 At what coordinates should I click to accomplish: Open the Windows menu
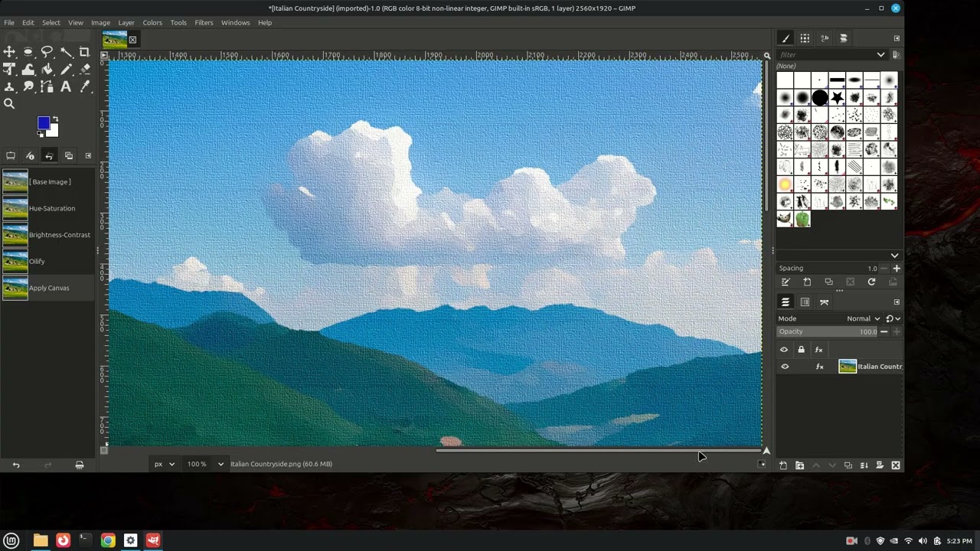coord(235,22)
